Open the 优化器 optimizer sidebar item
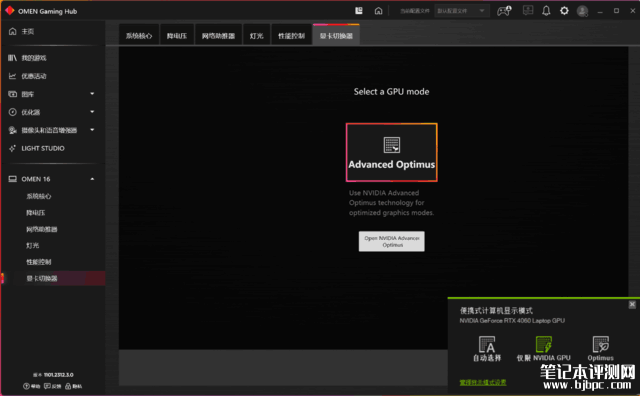Screen dimensions: 640x396 [x=24, y=112]
